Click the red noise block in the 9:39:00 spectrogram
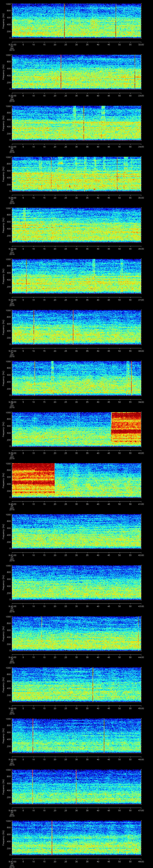153x868 pixels. (x=126, y=427)
